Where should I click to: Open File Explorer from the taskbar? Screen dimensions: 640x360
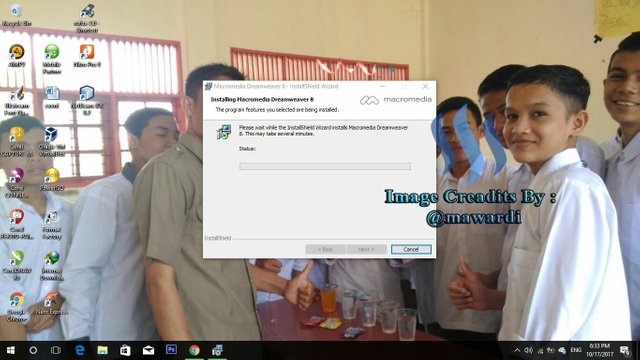[x=102, y=350]
